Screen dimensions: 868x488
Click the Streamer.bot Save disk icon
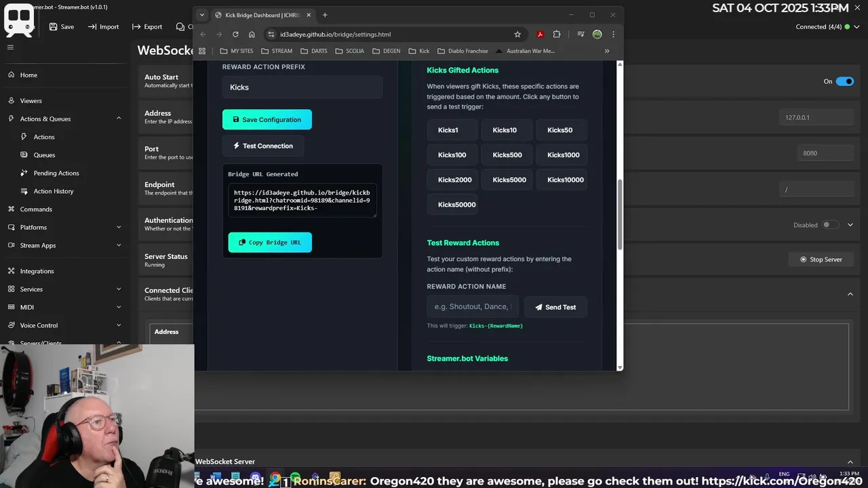[x=53, y=26]
